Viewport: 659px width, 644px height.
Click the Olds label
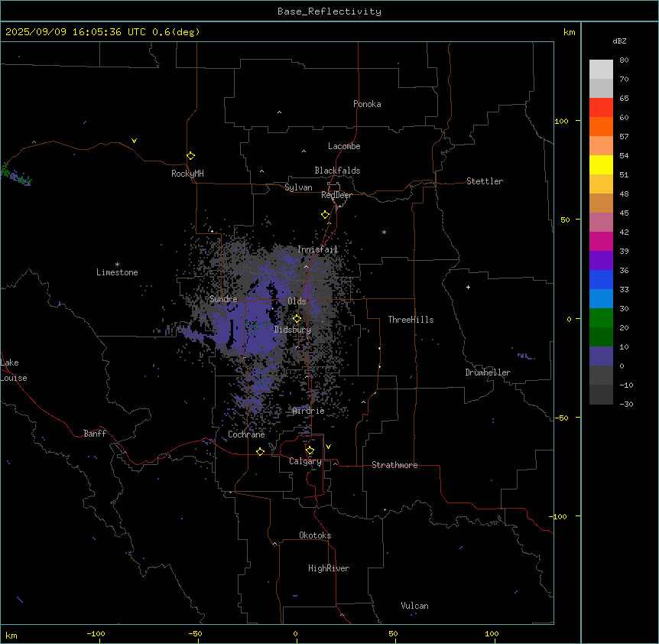(x=297, y=301)
